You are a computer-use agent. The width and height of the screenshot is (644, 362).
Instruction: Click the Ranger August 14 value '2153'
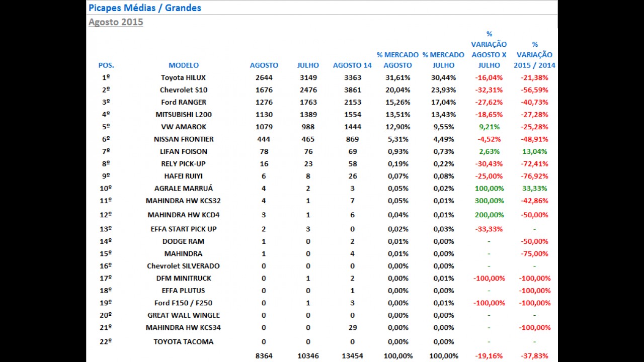click(352, 102)
